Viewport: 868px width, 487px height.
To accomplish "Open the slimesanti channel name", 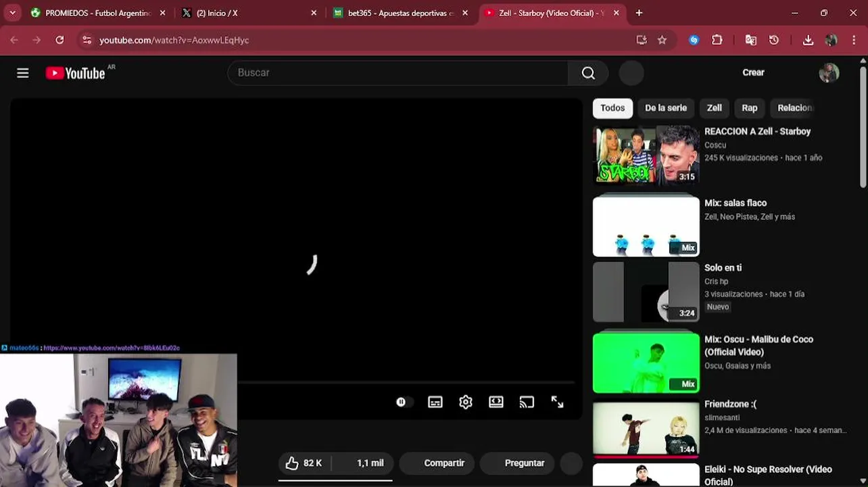I will pyautogui.click(x=722, y=417).
